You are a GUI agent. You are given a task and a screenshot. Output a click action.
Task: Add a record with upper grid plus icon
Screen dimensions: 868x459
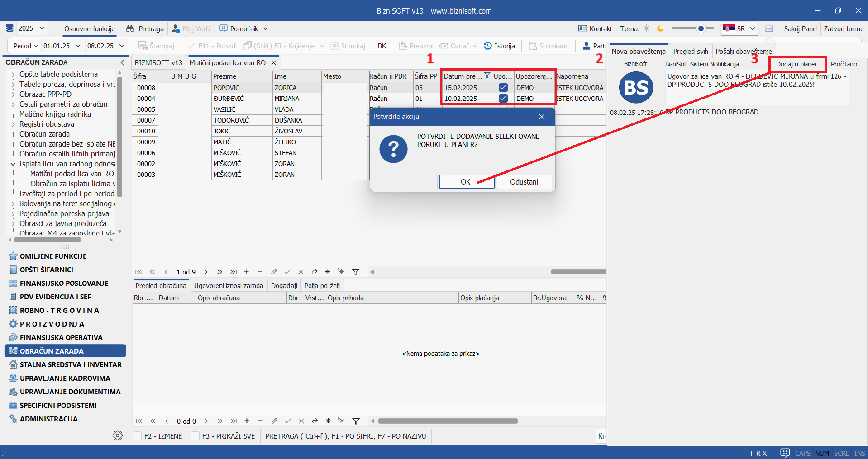pos(246,272)
